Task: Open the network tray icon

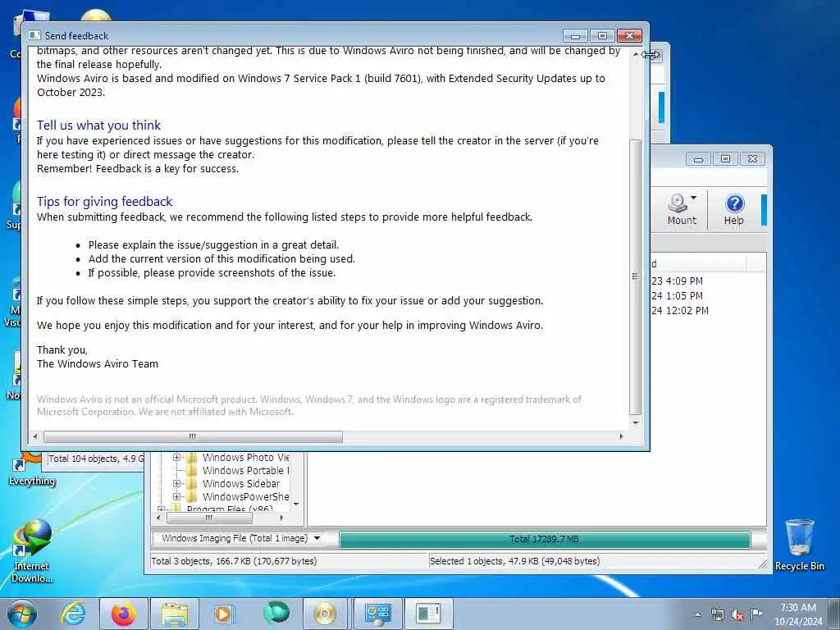Action: [717, 614]
